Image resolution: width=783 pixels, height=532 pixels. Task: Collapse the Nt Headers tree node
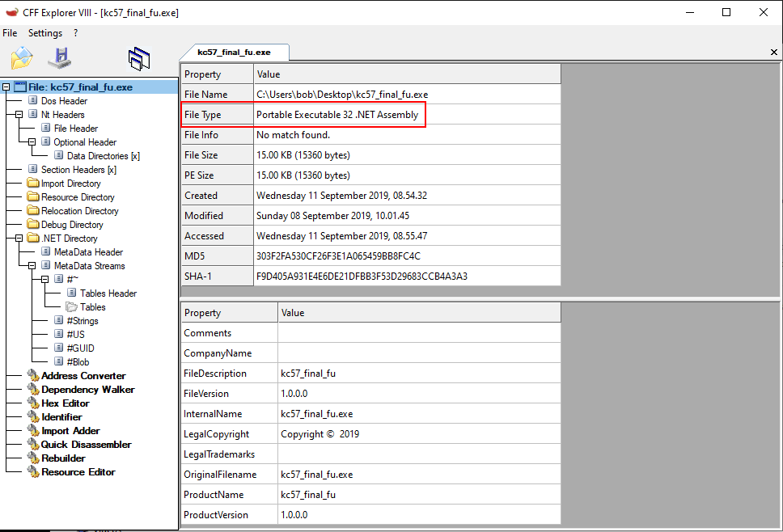pyautogui.click(x=19, y=115)
